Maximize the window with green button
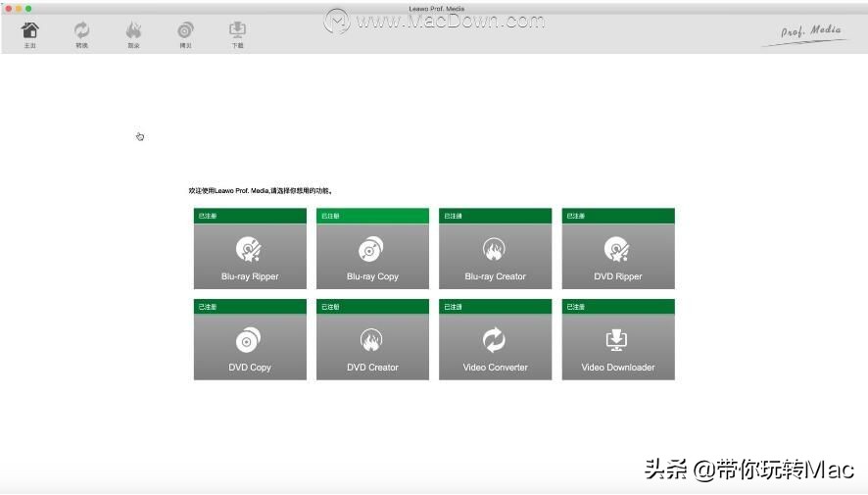Viewport: 868px width, 495px height. pyautogui.click(x=28, y=9)
